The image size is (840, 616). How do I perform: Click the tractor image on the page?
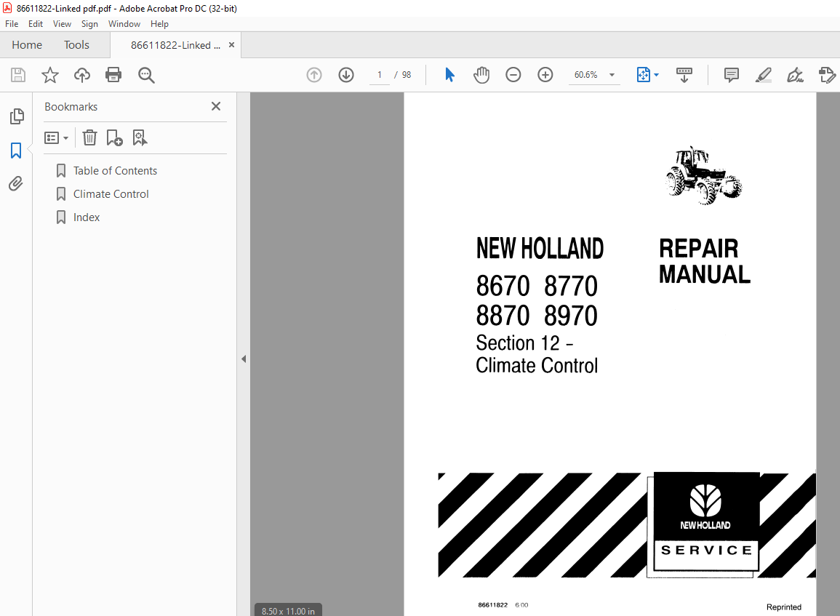(x=703, y=175)
